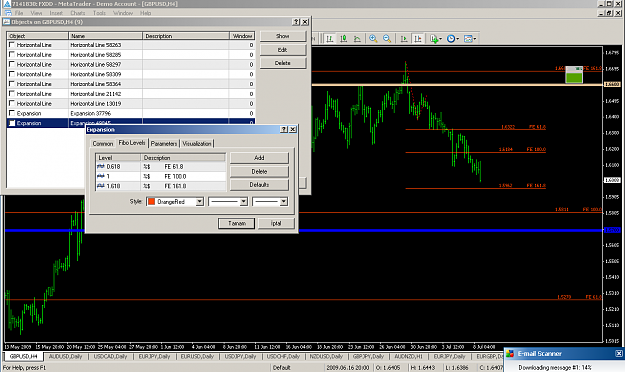625x372 pixels.
Task: Check the Horizontal Line 21142 checkbox
Action: click(x=12, y=93)
